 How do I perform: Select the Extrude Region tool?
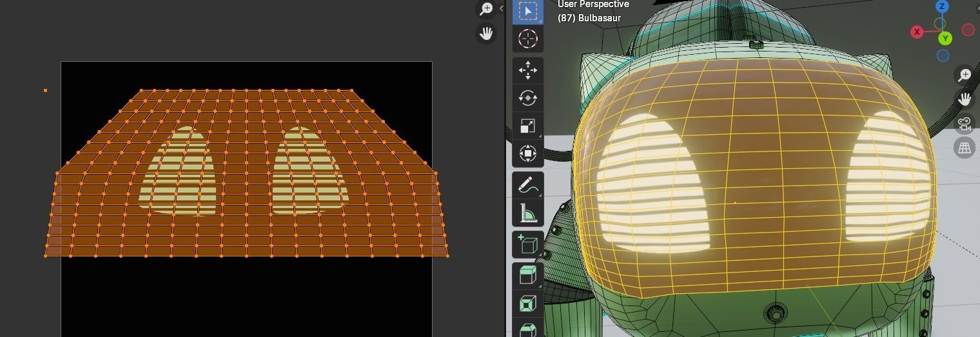tap(527, 275)
